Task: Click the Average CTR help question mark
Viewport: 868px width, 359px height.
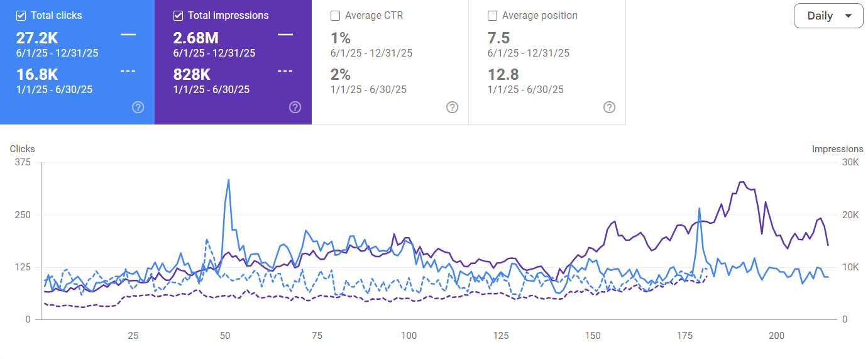Action: point(452,108)
